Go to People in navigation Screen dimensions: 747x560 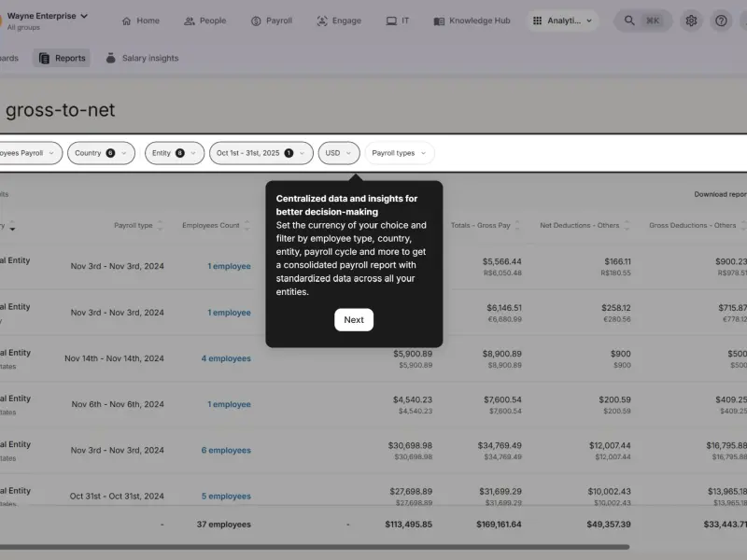coord(204,21)
